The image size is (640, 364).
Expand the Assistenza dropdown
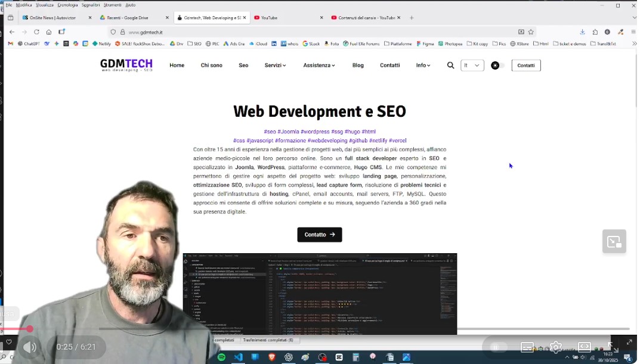tap(318, 65)
